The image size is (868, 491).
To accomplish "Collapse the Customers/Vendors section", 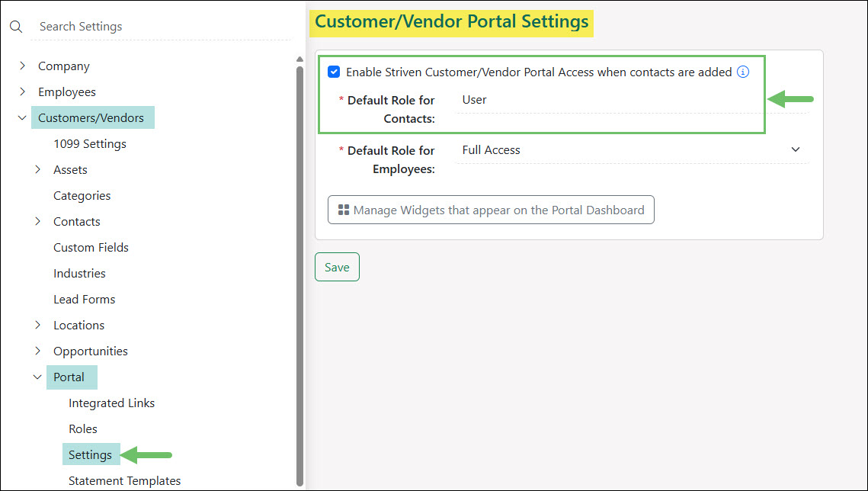I will pos(23,118).
